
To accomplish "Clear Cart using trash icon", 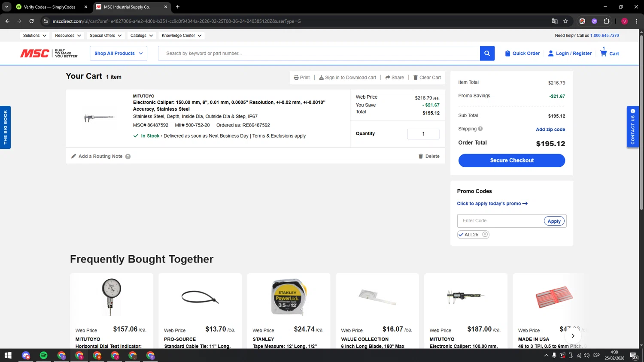I will coord(416,78).
